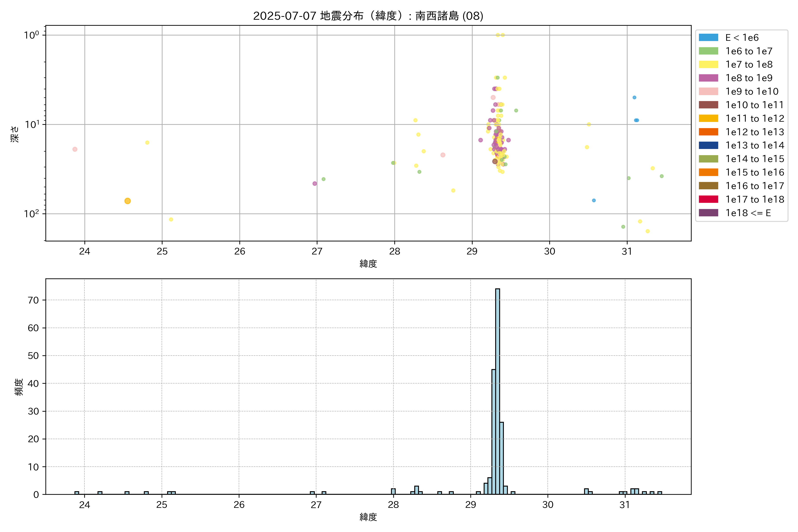Click the purple '1e8 to 1e9' legend swatch
The height and width of the screenshot is (532, 798).
point(708,78)
